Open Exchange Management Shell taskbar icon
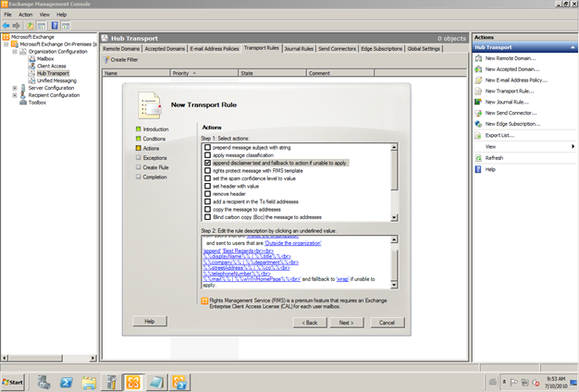 pos(179,383)
